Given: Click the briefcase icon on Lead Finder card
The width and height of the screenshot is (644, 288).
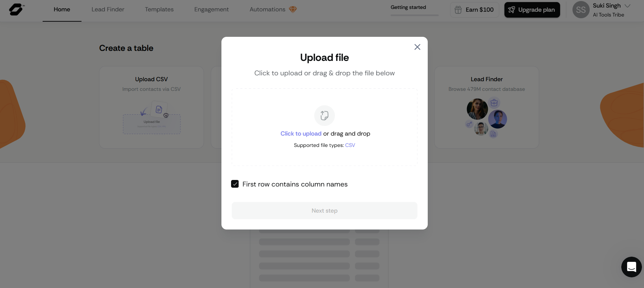Looking at the screenshot, I should point(494,102).
